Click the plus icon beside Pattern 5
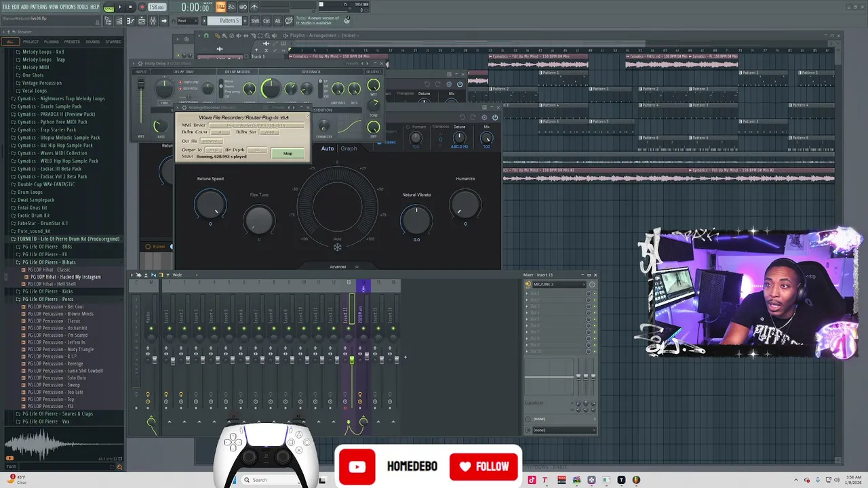Viewport: 868px width, 488px height. [244, 21]
